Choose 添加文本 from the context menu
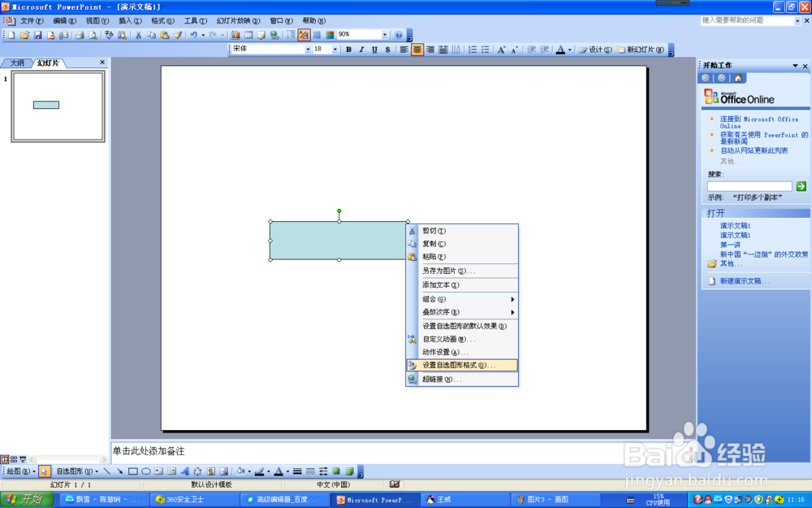The image size is (812, 508). [x=462, y=284]
